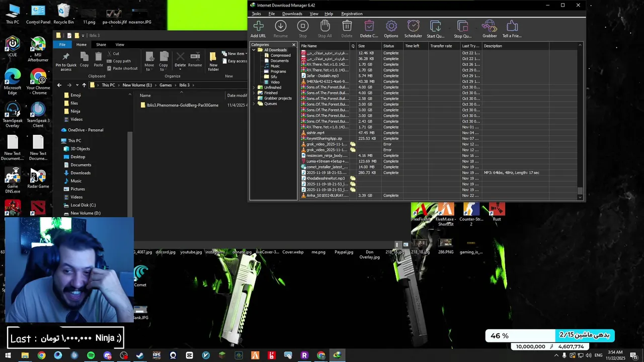Expand Unfinished category in IDM
The image size is (644, 362).
pyautogui.click(x=254, y=87)
